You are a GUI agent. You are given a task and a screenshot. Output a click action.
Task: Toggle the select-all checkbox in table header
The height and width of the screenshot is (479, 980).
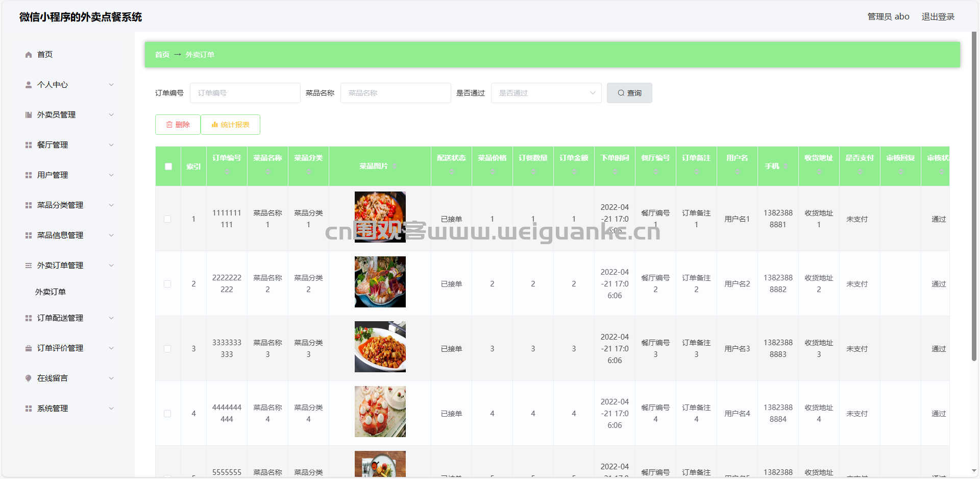(168, 166)
